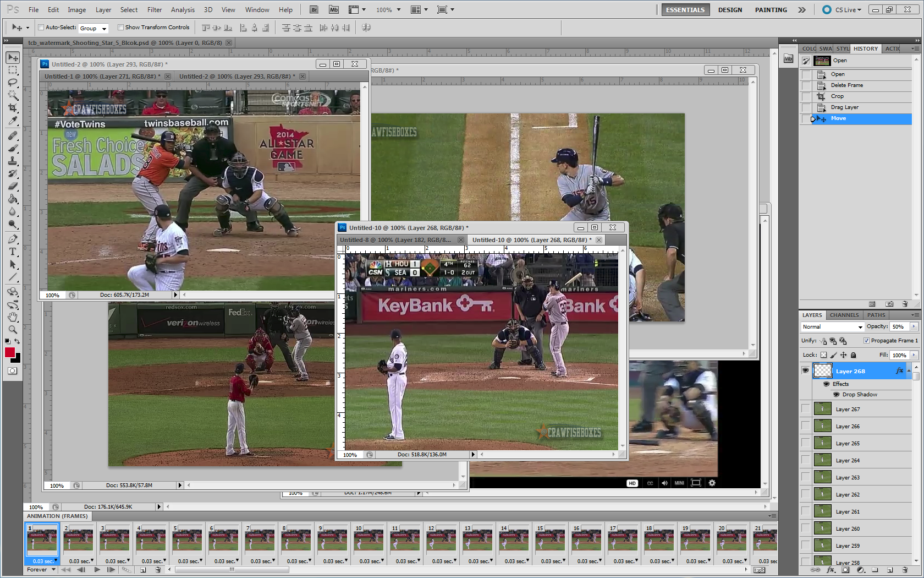Open the Filter menu

tap(155, 10)
